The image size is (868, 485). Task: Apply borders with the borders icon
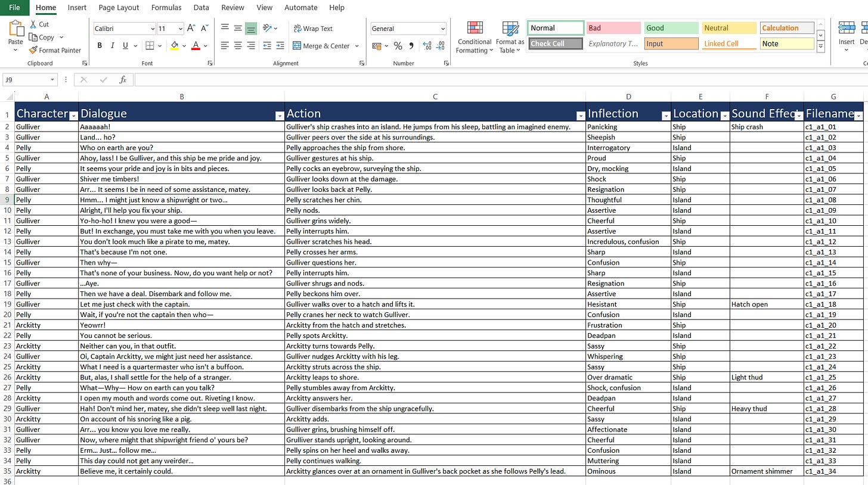150,46
